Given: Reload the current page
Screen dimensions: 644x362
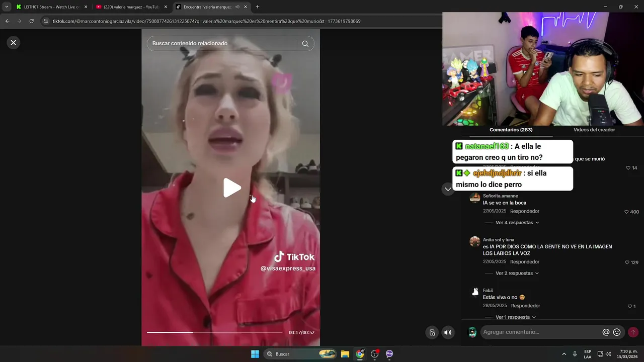Looking at the screenshot, I should 31,21.
